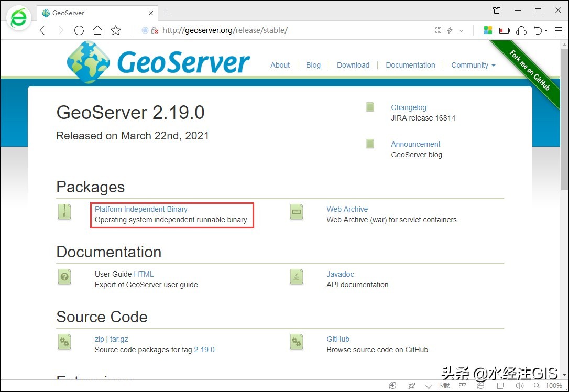Click the gears icon beside zip | tar.gz

[x=64, y=342]
